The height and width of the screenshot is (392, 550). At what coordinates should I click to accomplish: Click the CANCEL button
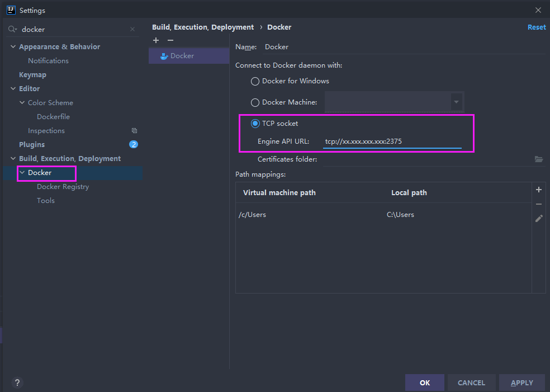[471, 382]
